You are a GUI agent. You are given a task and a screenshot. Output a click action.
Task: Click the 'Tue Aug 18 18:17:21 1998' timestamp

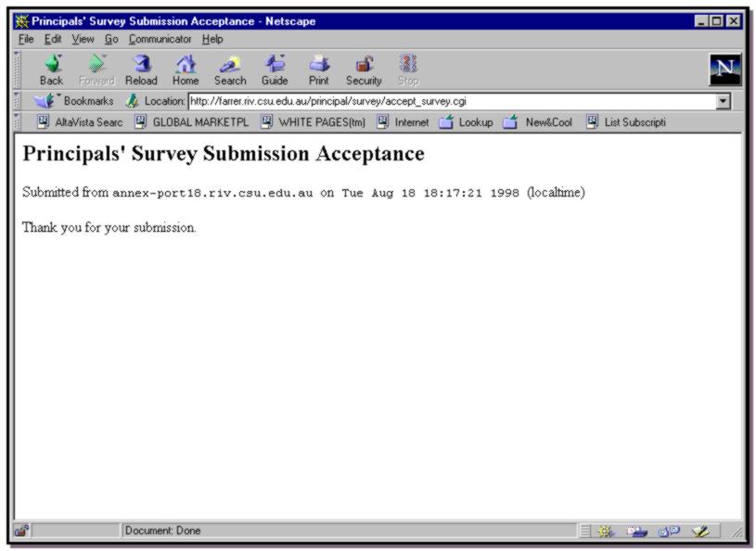[430, 193]
